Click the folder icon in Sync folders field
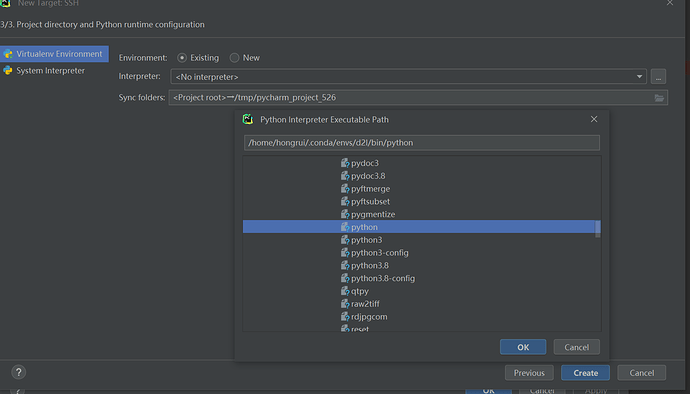The image size is (690, 394). click(x=659, y=98)
